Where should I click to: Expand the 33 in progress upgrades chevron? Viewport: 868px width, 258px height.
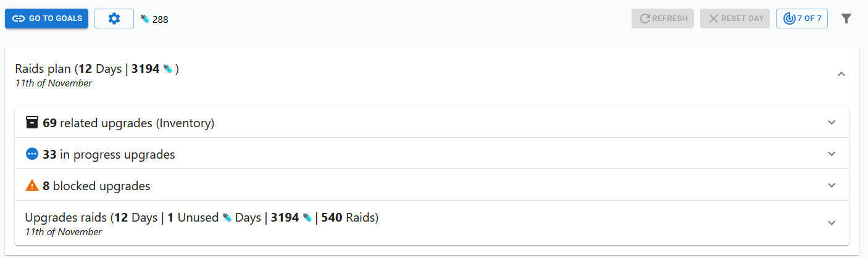(x=832, y=154)
